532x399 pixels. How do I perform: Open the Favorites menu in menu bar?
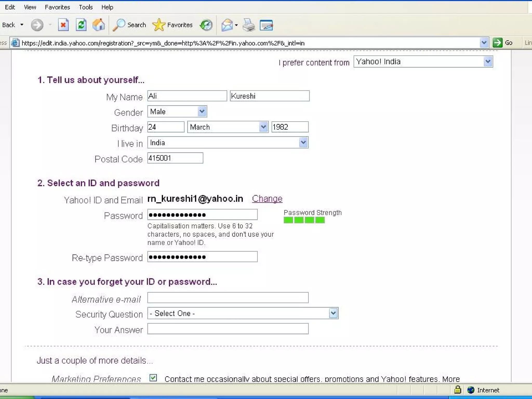coord(57,7)
